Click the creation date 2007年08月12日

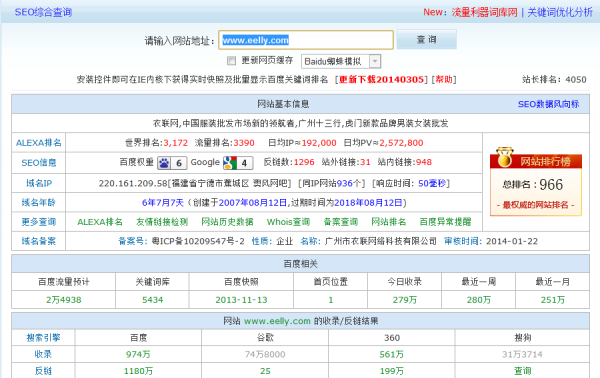tap(253, 203)
